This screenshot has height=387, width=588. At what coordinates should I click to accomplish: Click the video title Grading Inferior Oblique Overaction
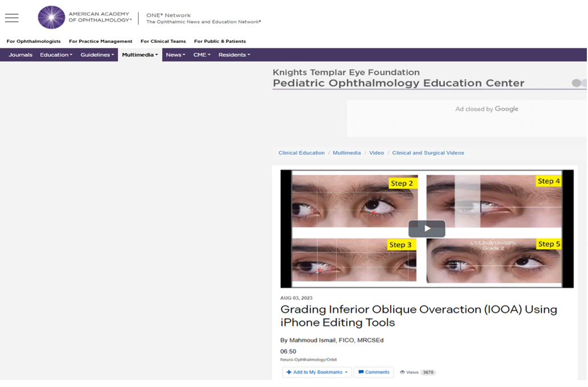point(419,316)
